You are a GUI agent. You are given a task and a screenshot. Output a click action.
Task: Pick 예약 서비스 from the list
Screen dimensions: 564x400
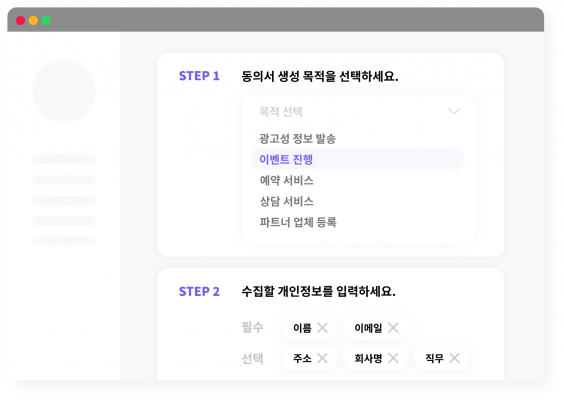click(x=287, y=180)
